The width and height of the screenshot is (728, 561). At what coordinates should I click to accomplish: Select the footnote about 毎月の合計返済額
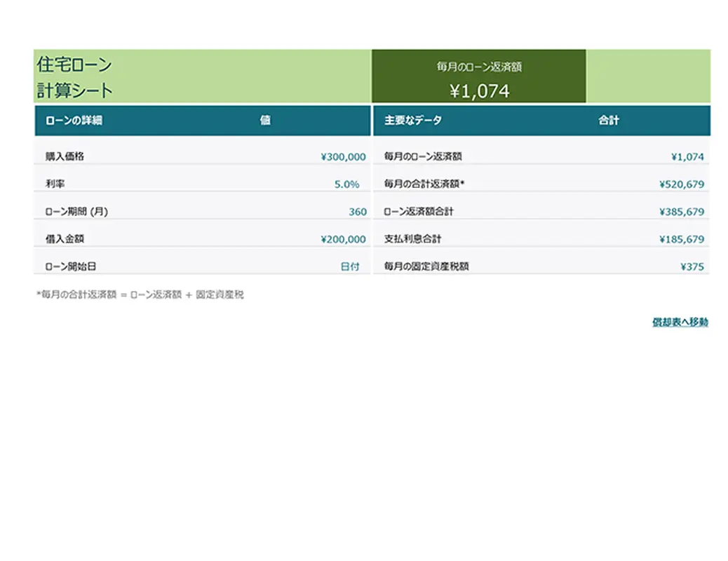[140, 295]
